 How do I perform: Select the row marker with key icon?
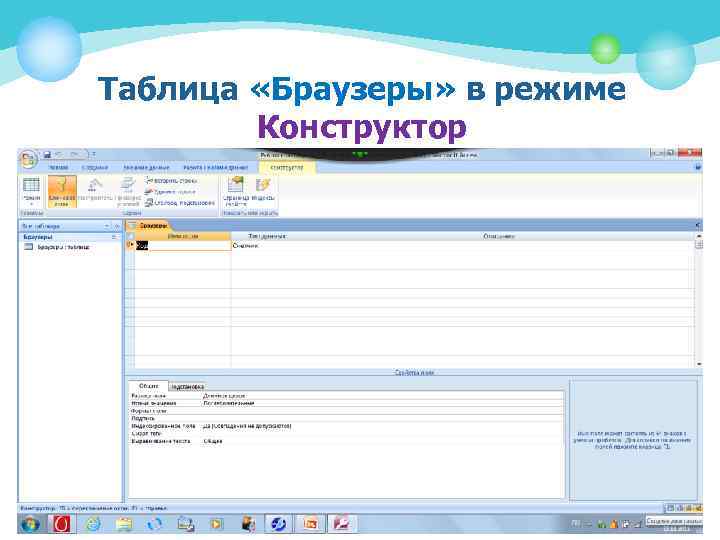(x=130, y=246)
